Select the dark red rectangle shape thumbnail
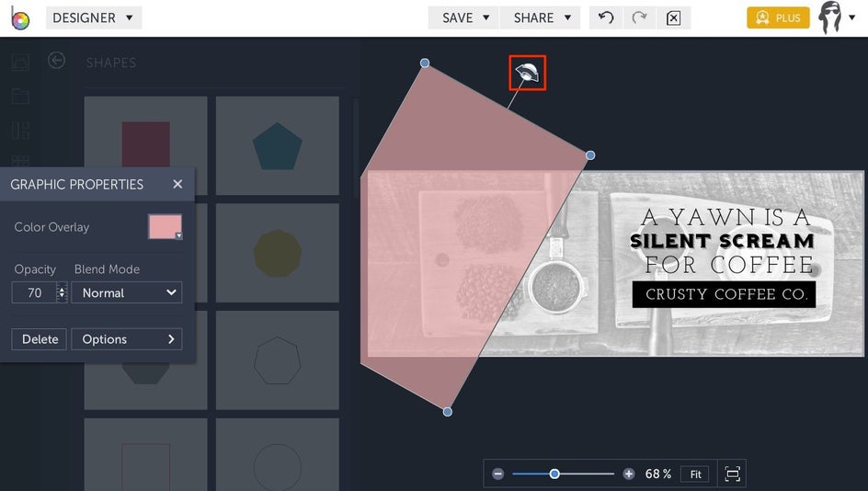 pos(145,145)
